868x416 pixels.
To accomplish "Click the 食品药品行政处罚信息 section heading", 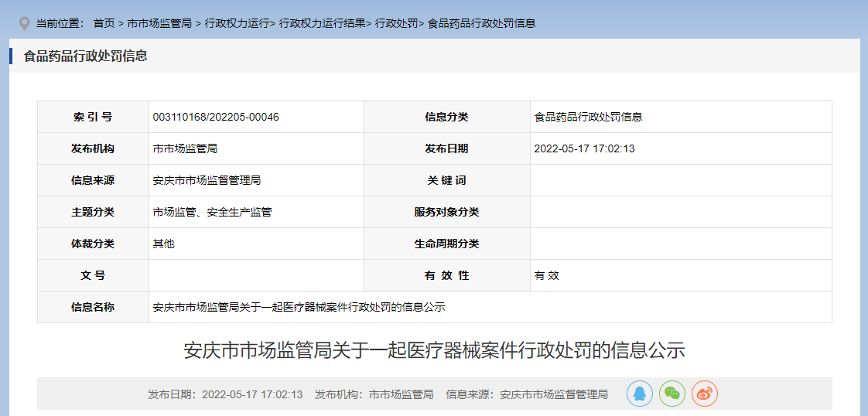I will pyautogui.click(x=85, y=56).
